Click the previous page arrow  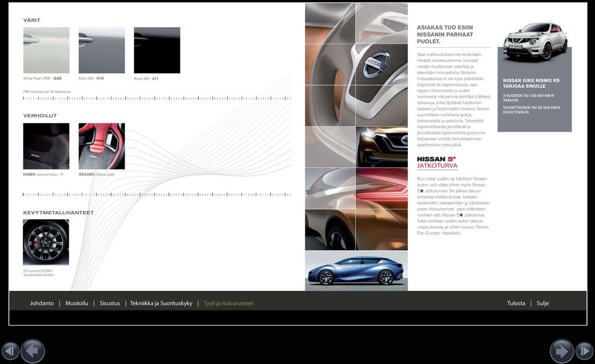[33, 351]
